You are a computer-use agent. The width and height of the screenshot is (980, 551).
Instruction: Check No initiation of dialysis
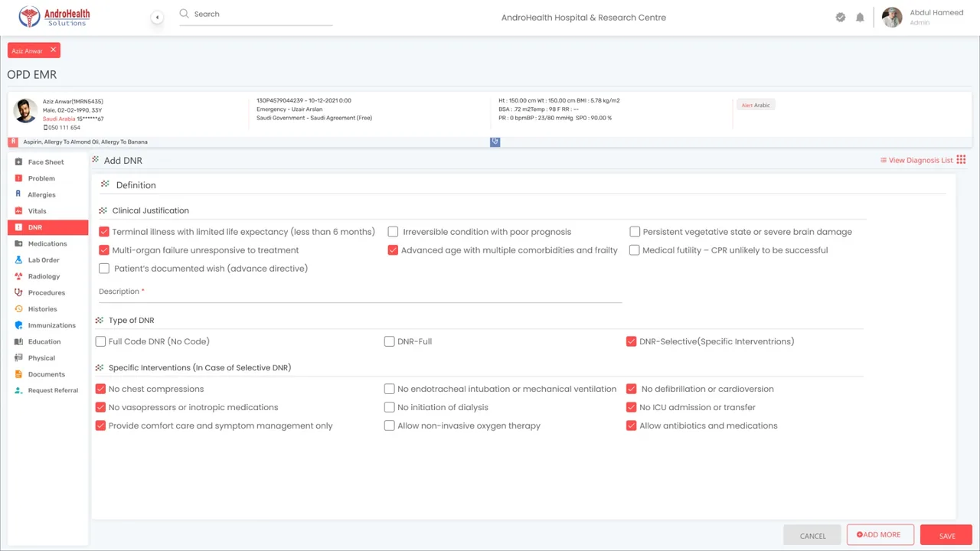[x=389, y=407]
